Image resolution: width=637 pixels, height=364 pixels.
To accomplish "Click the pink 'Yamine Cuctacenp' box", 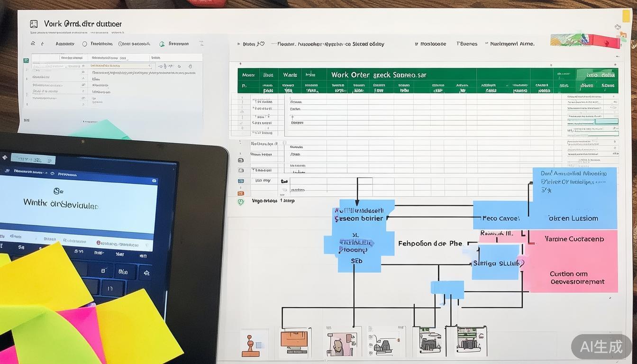I will click(x=574, y=239).
